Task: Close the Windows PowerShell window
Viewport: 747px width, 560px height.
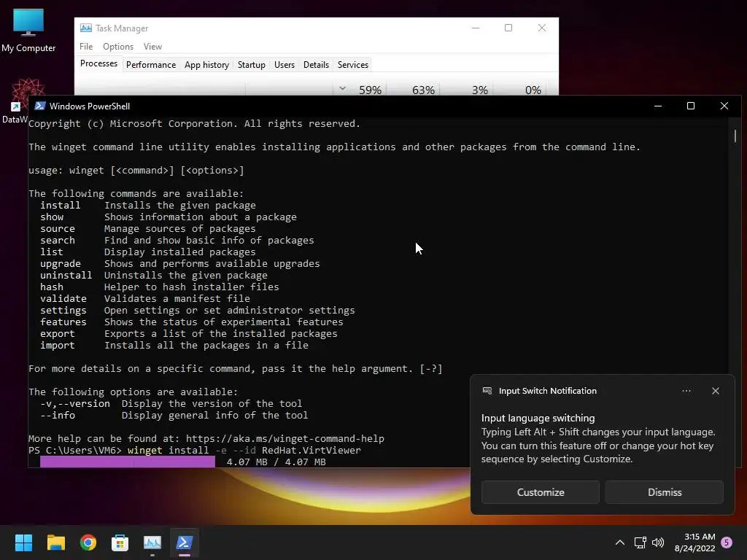Action: pyautogui.click(x=724, y=106)
